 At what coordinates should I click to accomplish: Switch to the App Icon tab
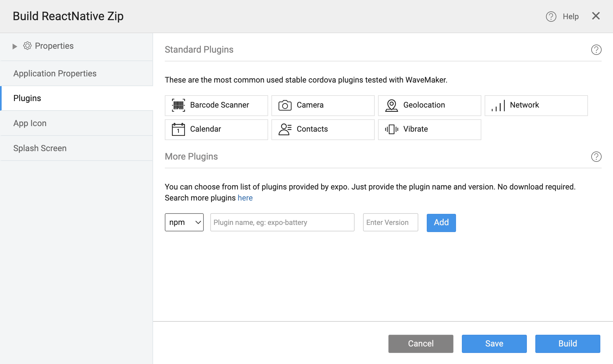coord(30,123)
